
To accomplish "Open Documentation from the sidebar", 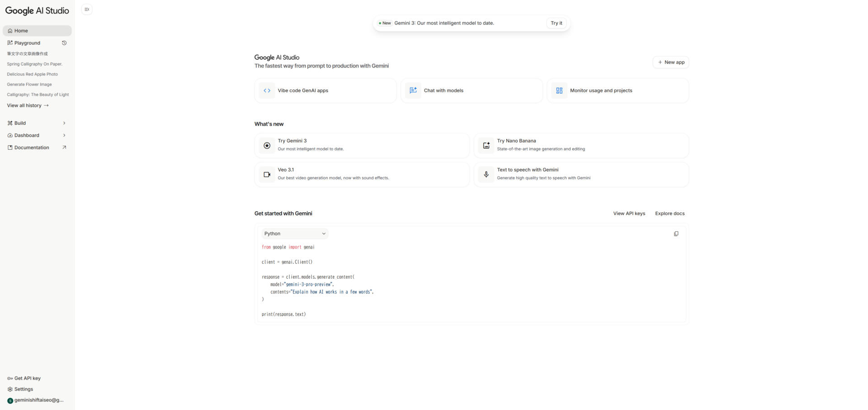I will 32,147.
